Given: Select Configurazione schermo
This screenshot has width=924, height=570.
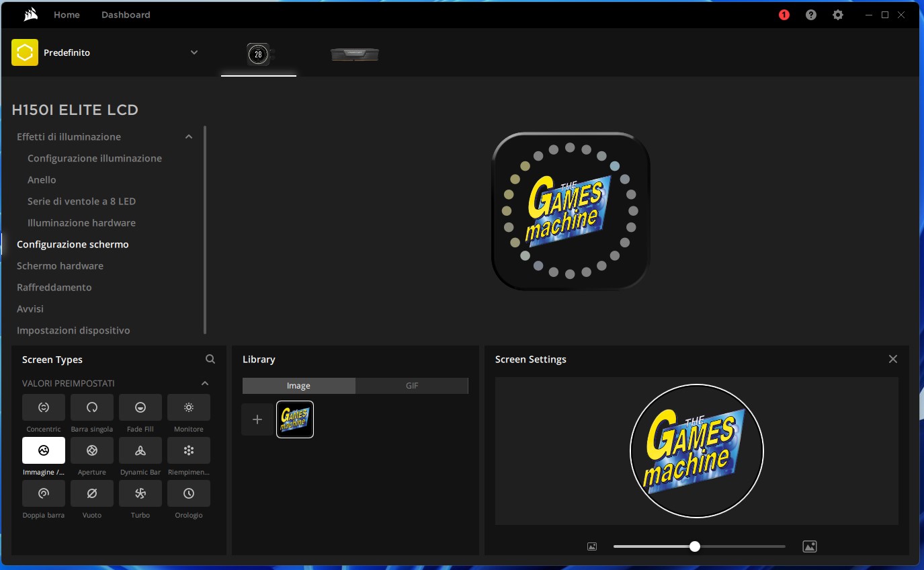Looking at the screenshot, I should pyautogui.click(x=73, y=244).
